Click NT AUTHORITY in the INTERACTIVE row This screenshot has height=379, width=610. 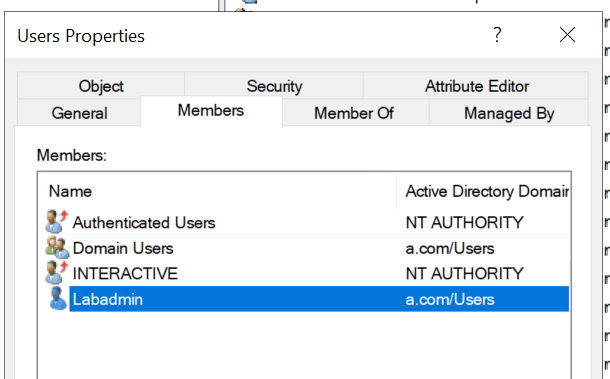click(465, 274)
